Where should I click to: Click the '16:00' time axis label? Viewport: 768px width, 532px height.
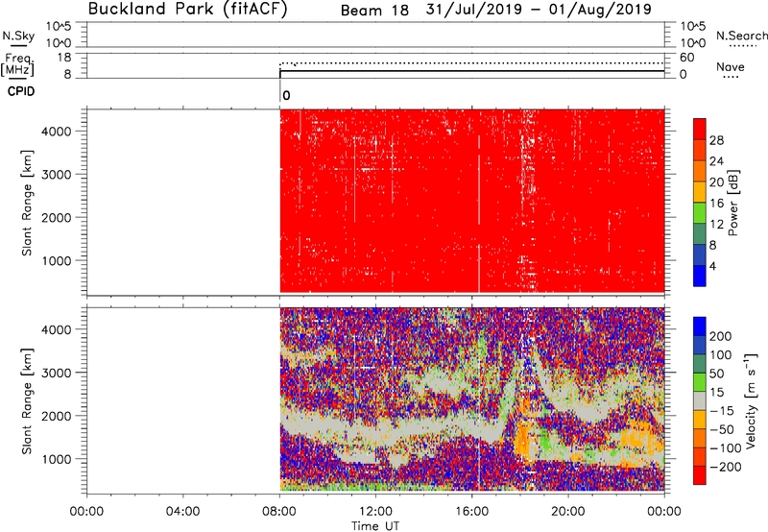[471, 512]
